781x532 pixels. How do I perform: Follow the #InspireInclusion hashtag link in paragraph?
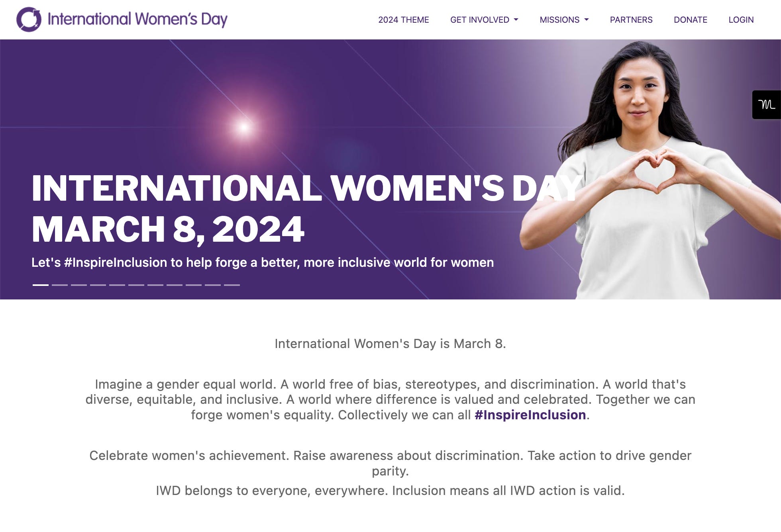tap(530, 415)
